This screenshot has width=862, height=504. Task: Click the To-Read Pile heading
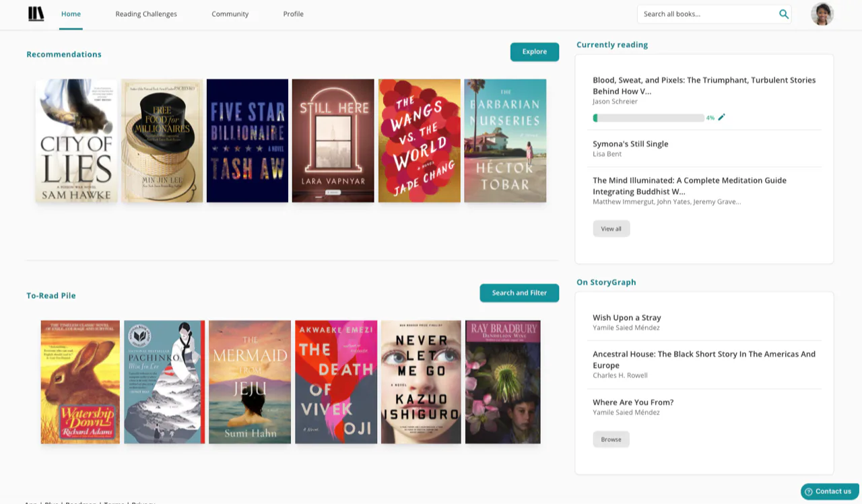coord(51,295)
